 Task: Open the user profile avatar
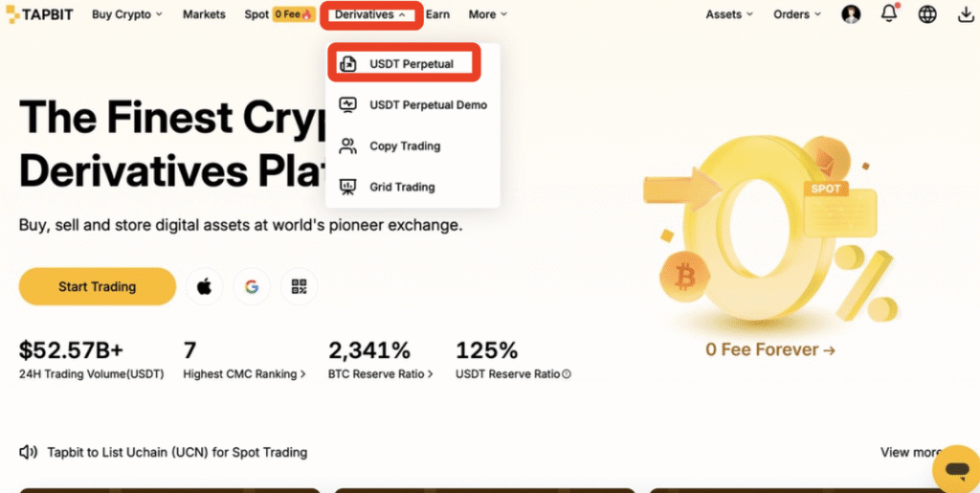851,14
